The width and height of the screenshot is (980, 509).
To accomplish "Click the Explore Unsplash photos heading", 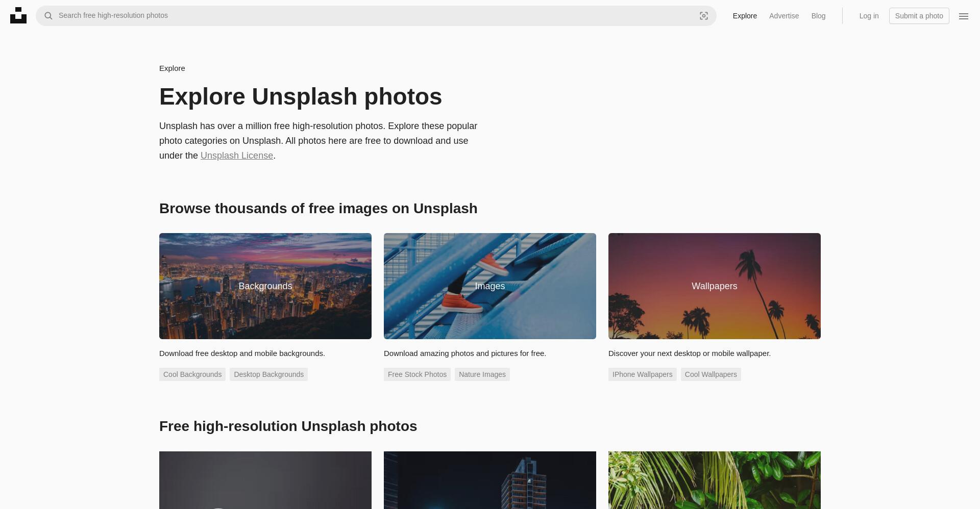I will [301, 96].
